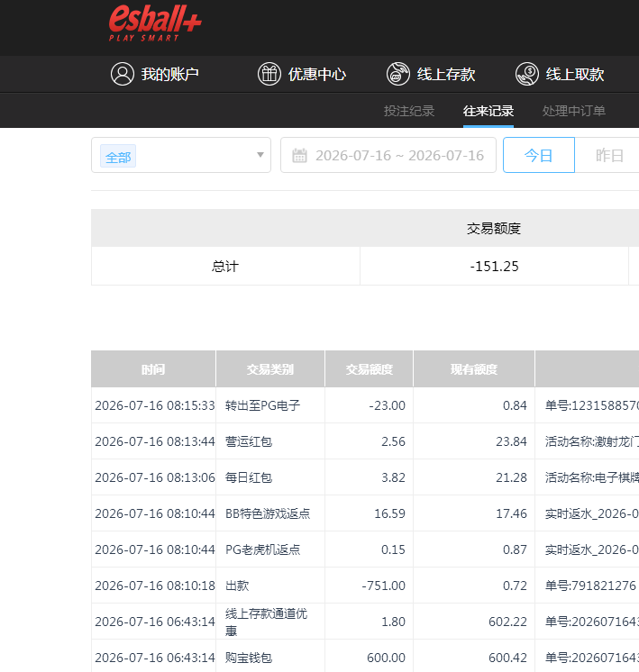Click the 现有额度 column header

pos(474,369)
